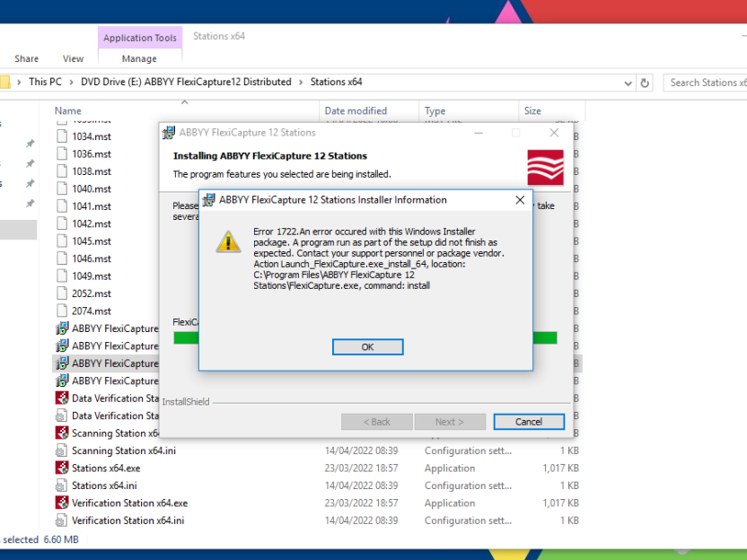Screen dimensions: 747x560
Task: Select Scanning Station x64.ini file
Action: click(x=124, y=451)
